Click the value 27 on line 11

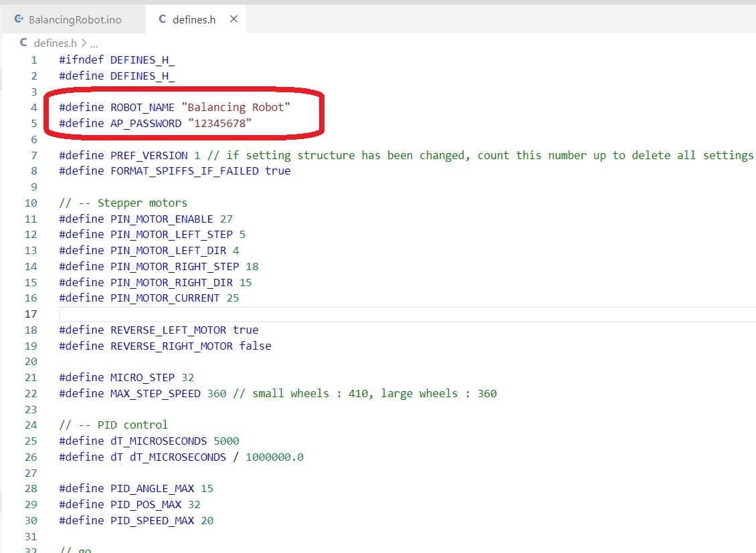(x=226, y=219)
